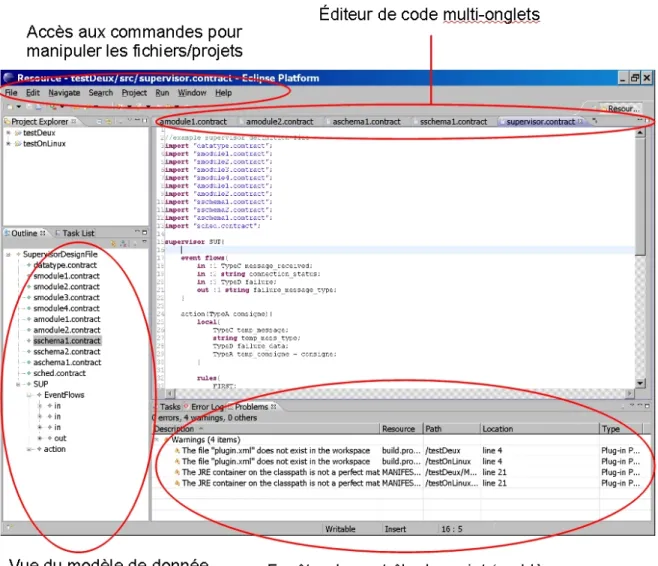Select datatype.contract in the Outline

(x=65, y=265)
